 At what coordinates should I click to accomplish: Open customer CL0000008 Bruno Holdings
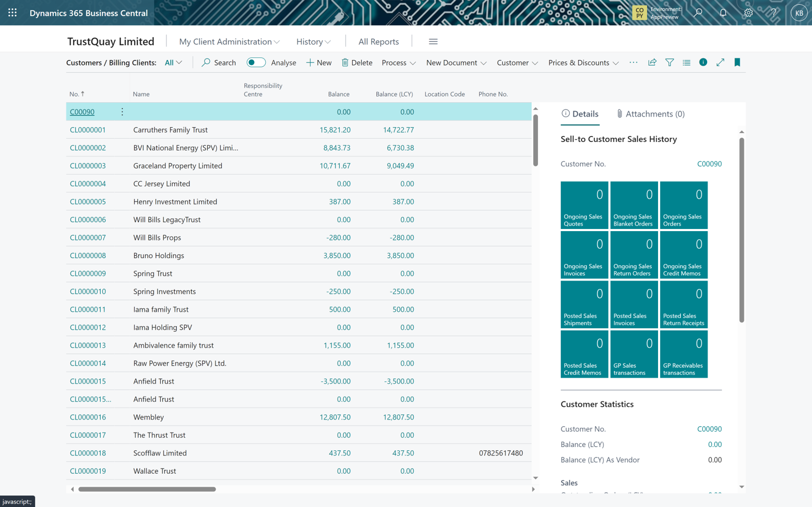(x=88, y=255)
